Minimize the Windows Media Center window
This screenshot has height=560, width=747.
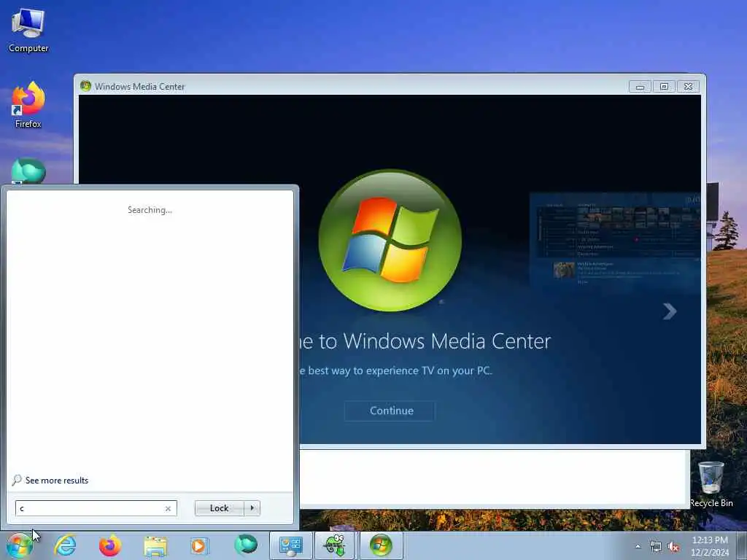point(640,87)
